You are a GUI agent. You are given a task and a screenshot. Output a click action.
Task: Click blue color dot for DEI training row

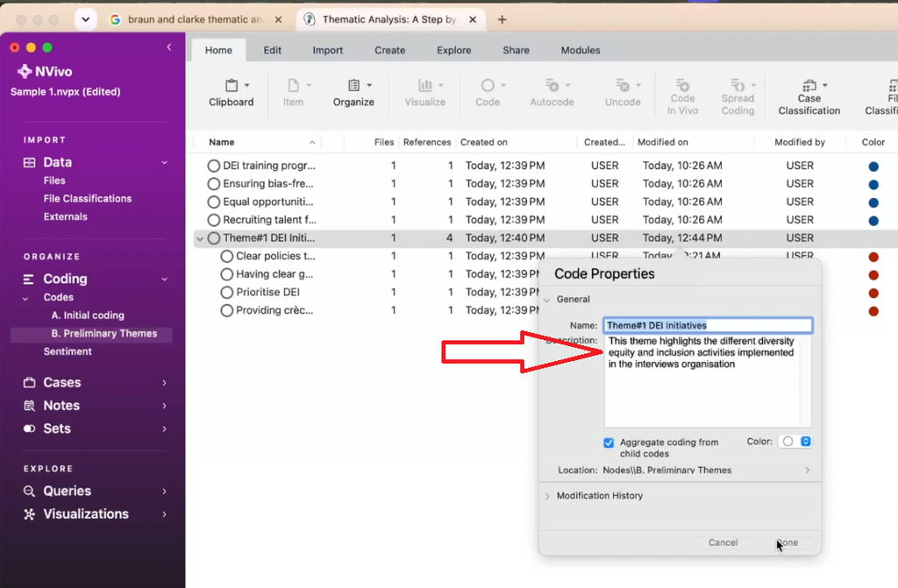[873, 166]
